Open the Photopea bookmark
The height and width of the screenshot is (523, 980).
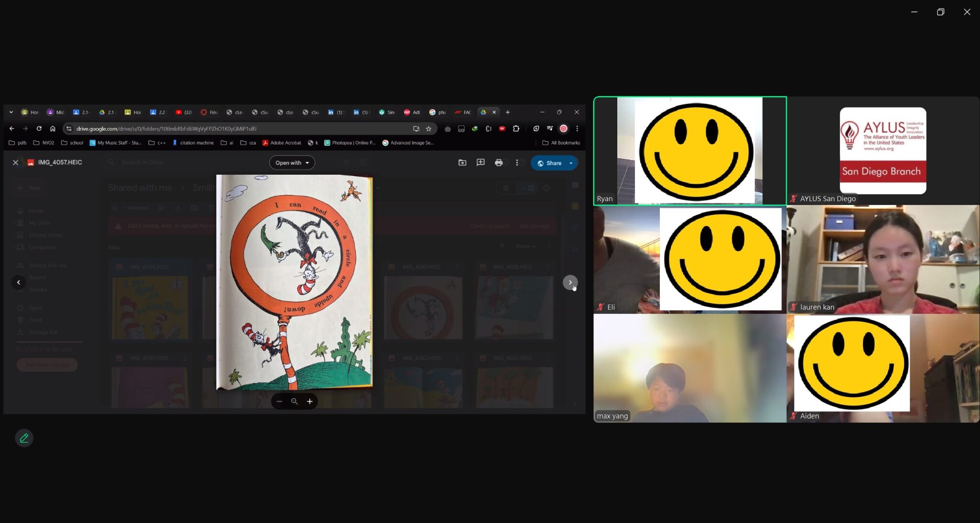point(350,143)
